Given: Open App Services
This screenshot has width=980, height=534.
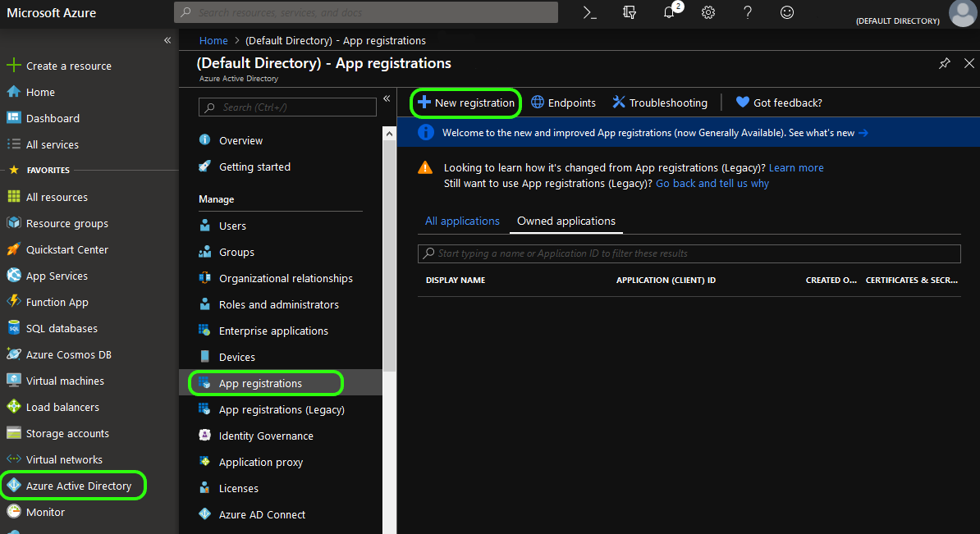Looking at the screenshot, I should (47, 276).
